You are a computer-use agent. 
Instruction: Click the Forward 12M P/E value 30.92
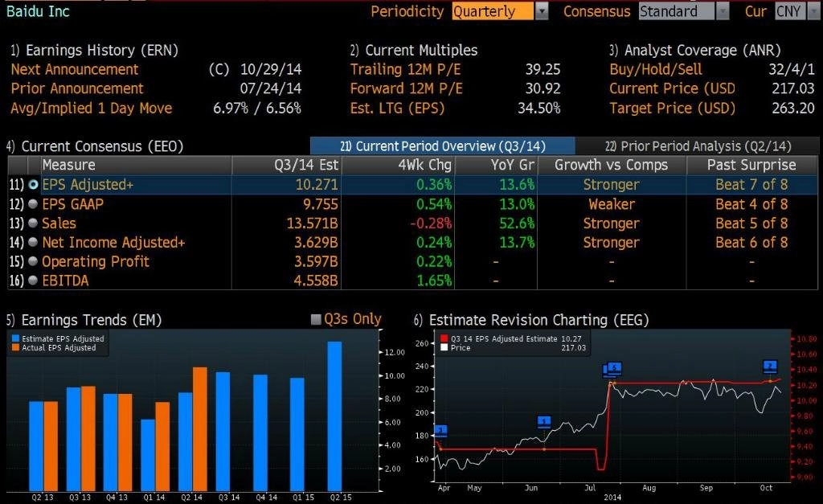[543, 88]
